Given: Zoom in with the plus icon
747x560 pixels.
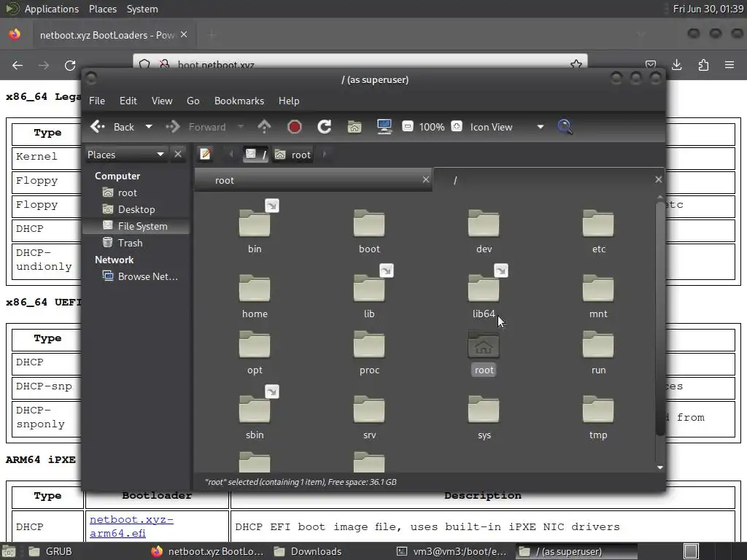Looking at the screenshot, I should 457,126.
